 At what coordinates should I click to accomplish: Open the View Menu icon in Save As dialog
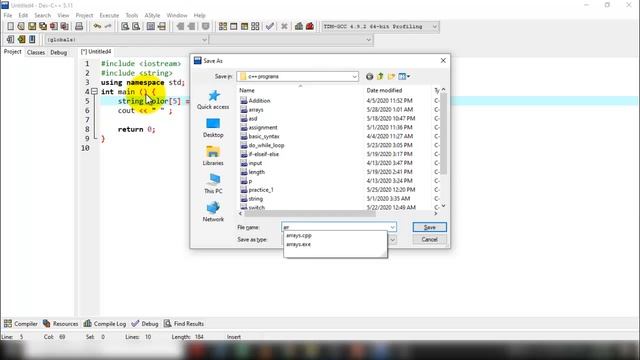coord(404,76)
